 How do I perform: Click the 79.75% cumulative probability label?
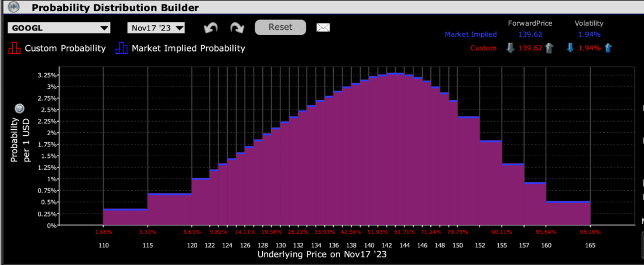coord(458,232)
